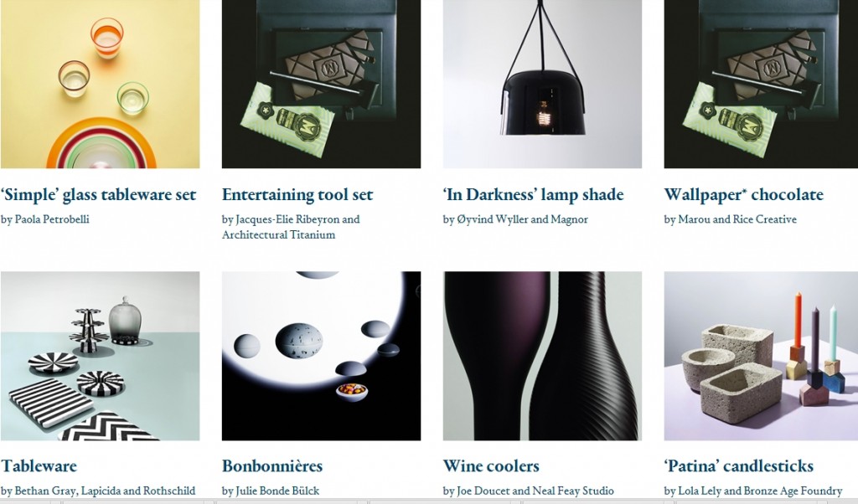
Task: View the 'Patina' candlesticks image
Action: pos(761,356)
